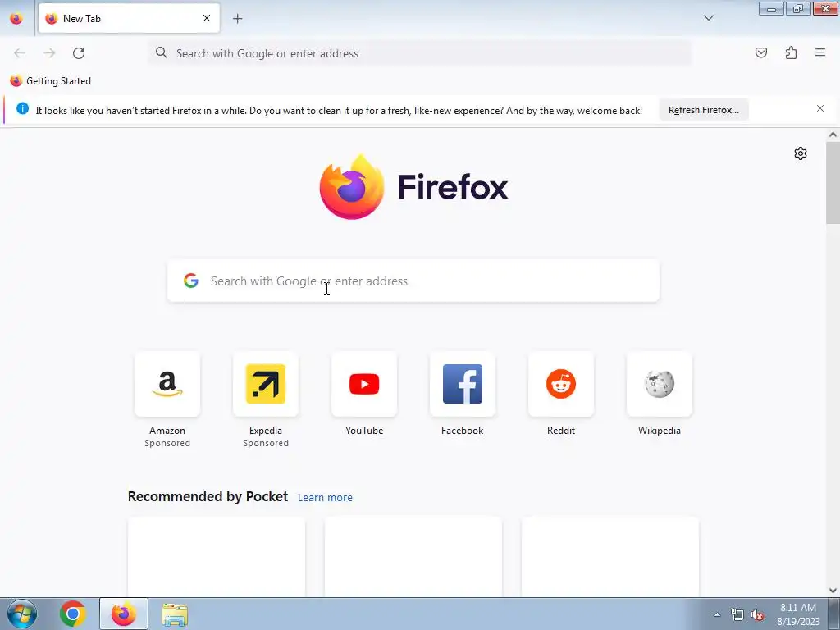This screenshot has height=630, width=840.
Task: Click Firefox taskbar button
Action: pos(124,614)
